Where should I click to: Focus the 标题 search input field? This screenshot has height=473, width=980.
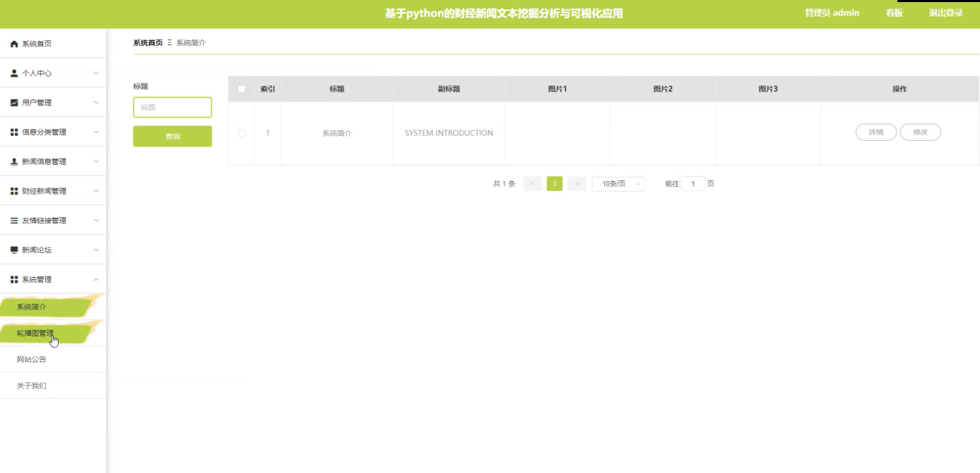coord(173,107)
